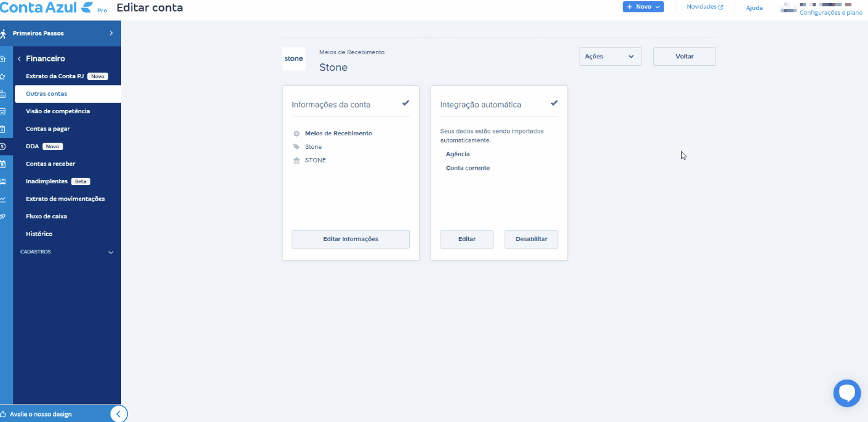868x422 pixels.
Task: Open the dollar calendar icon in the sidebar
Action: [x=3, y=164]
